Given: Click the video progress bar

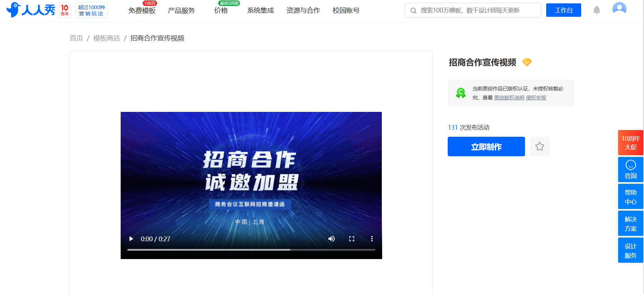Looking at the screenshot, I should point(251,250).
